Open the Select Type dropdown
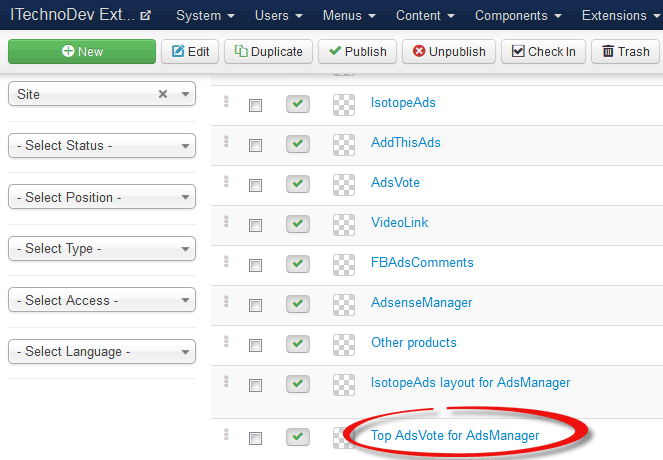The height and width of the screenshot is (460, 663). pos(102,249)
